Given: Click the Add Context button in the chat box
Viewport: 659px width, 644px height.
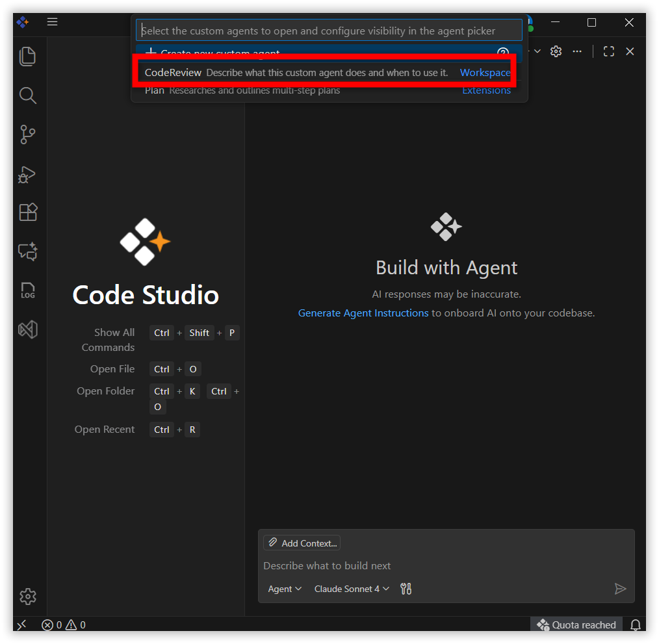Looking at the screenshot, I should coord(302,543).
